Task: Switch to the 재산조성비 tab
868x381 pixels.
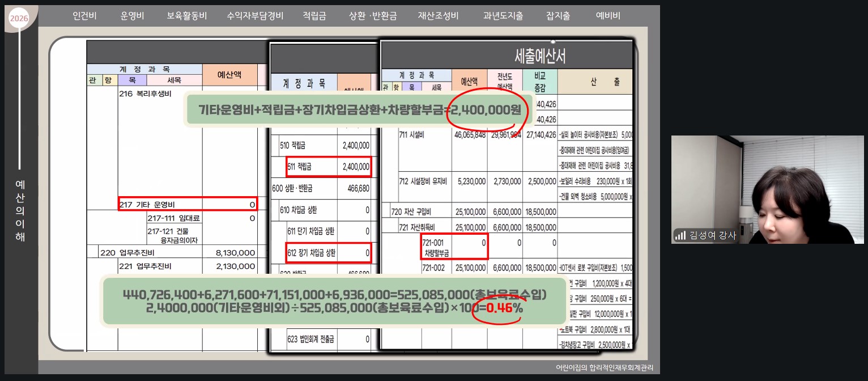Action: click(438, 16)
